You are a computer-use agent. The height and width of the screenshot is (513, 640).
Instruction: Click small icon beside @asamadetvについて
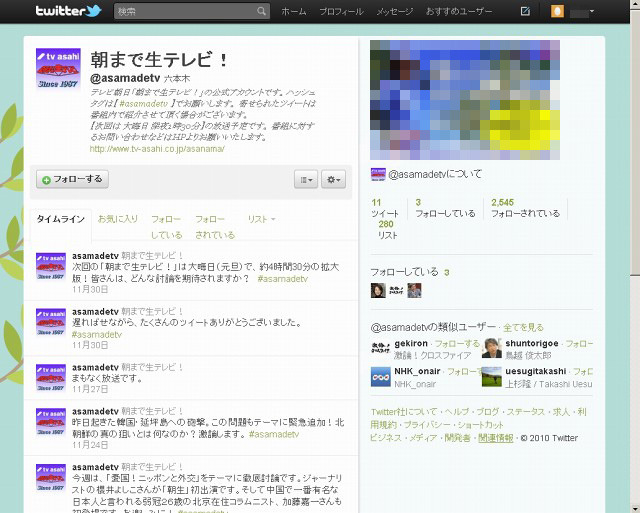click(378, 174)
